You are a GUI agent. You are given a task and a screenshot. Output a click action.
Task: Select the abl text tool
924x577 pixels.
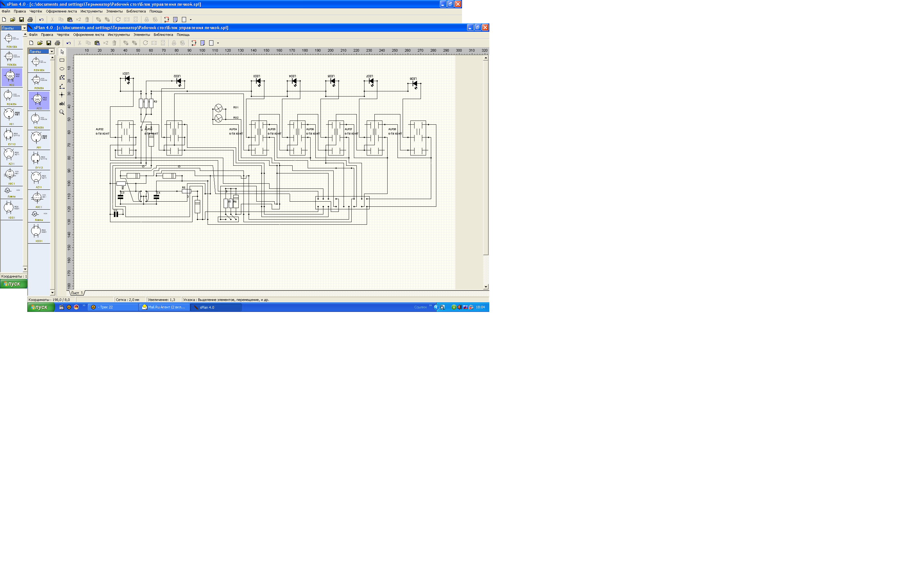pyautogui.click(x=62, y=104)
